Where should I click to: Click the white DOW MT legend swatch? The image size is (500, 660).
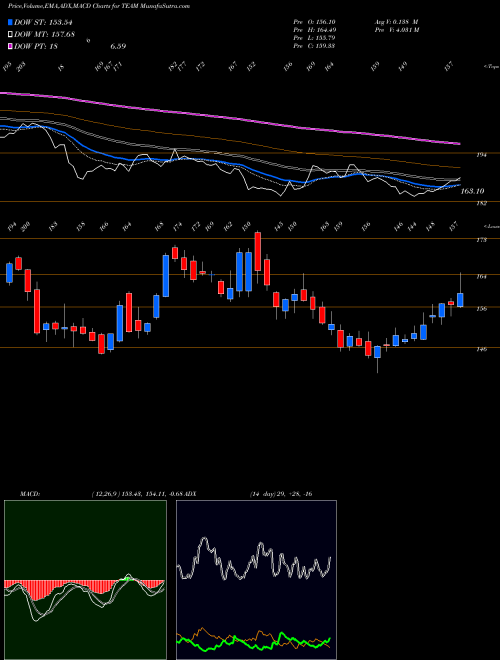tap(11, 35)
